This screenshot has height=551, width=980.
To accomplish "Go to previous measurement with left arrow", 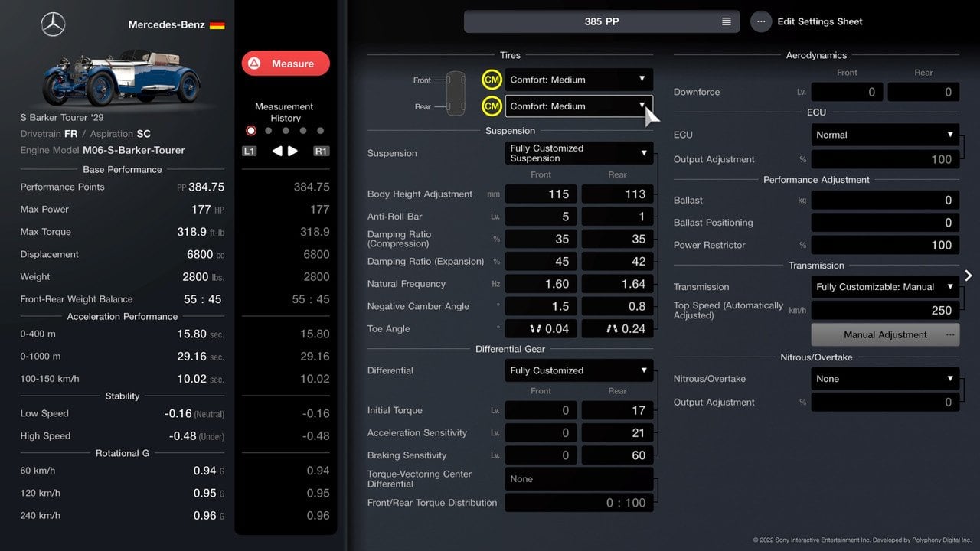I will point(277,152).
